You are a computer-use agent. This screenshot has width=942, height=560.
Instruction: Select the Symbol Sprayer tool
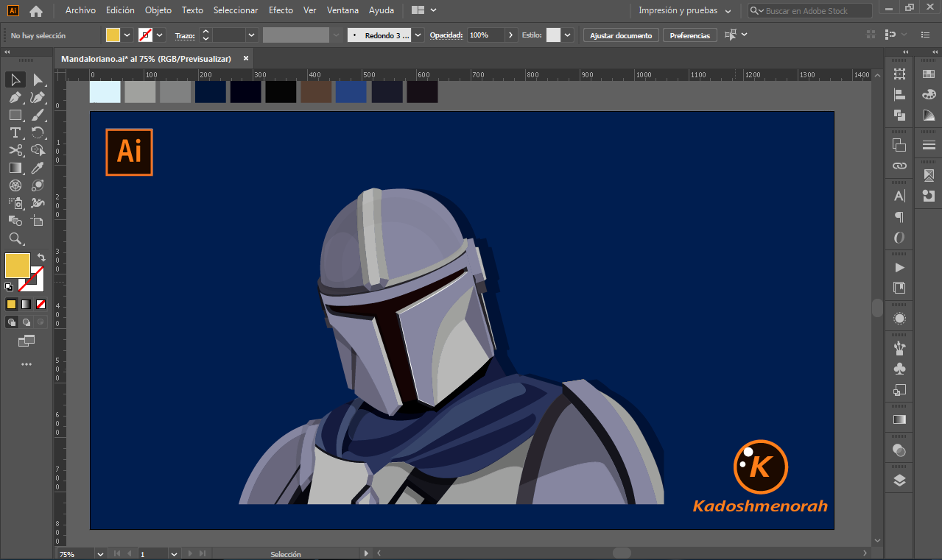tap(15, 203)
